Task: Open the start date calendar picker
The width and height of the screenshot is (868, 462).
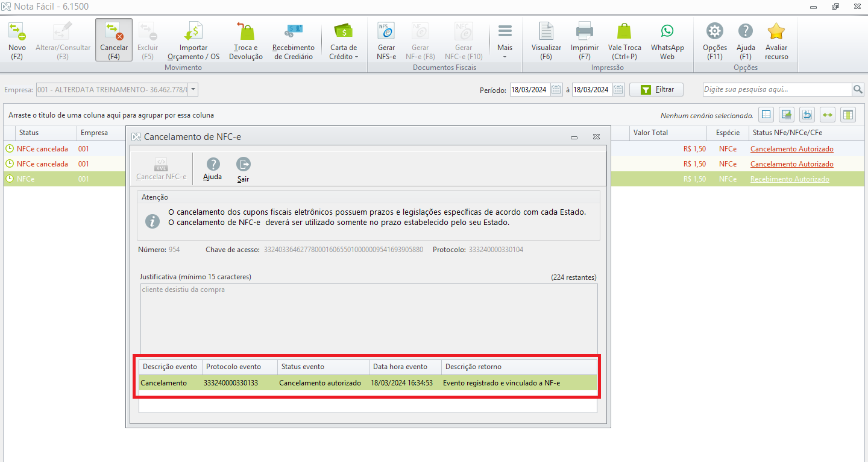Action: [x=556, y=90]
